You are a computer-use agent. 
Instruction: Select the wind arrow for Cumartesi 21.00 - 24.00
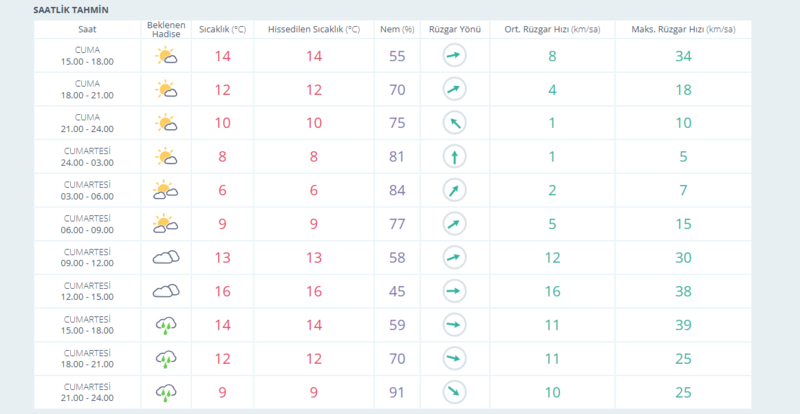pos(455,391)
